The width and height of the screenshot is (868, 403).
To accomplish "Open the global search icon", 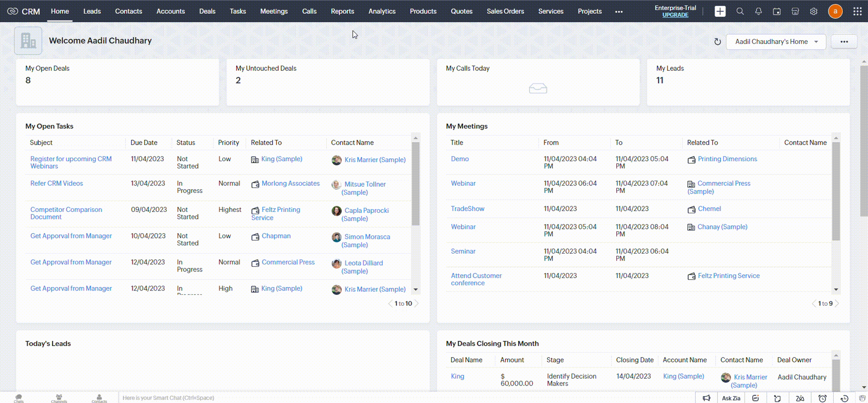I will (x=740, y=11).
